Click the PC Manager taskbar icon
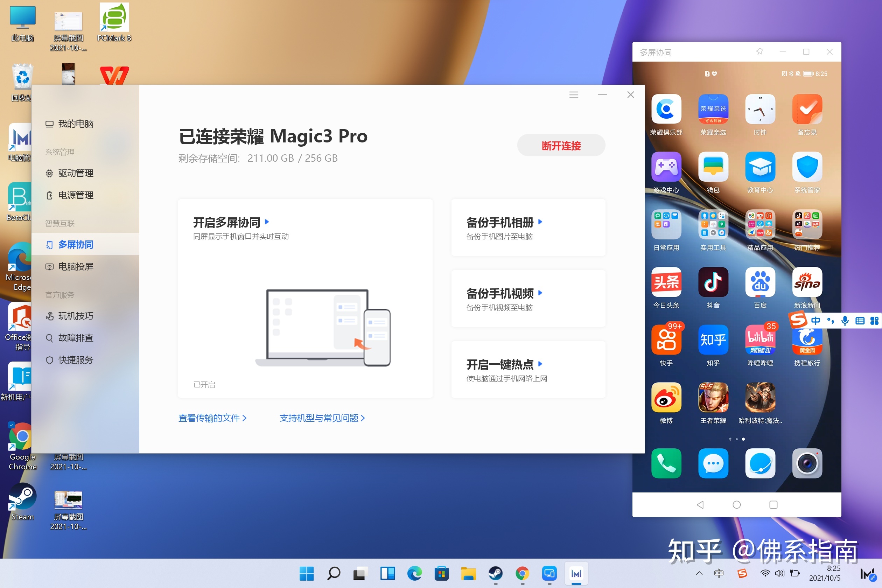 [x=576, y=573]
